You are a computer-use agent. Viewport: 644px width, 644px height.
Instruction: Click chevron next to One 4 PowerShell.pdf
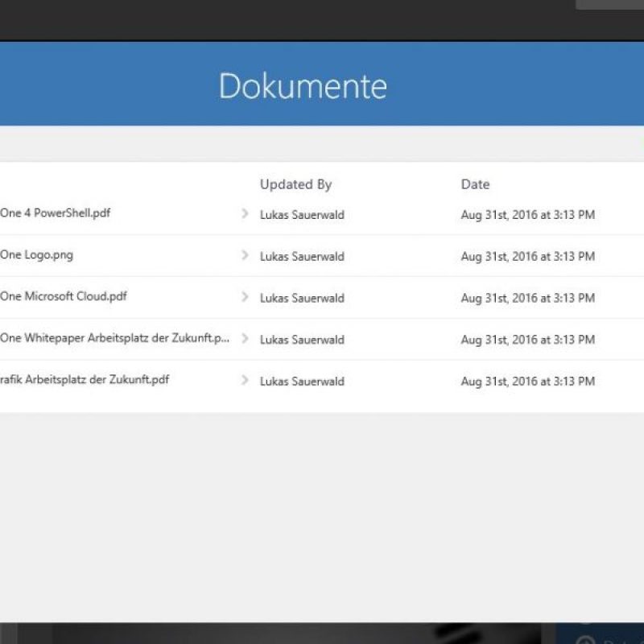(245, 214)
